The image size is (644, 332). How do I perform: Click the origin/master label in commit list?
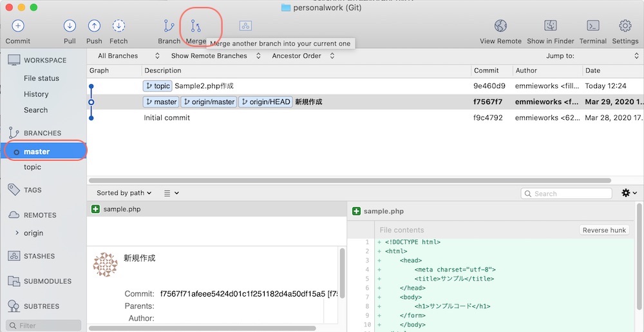[x=209, y=102]
